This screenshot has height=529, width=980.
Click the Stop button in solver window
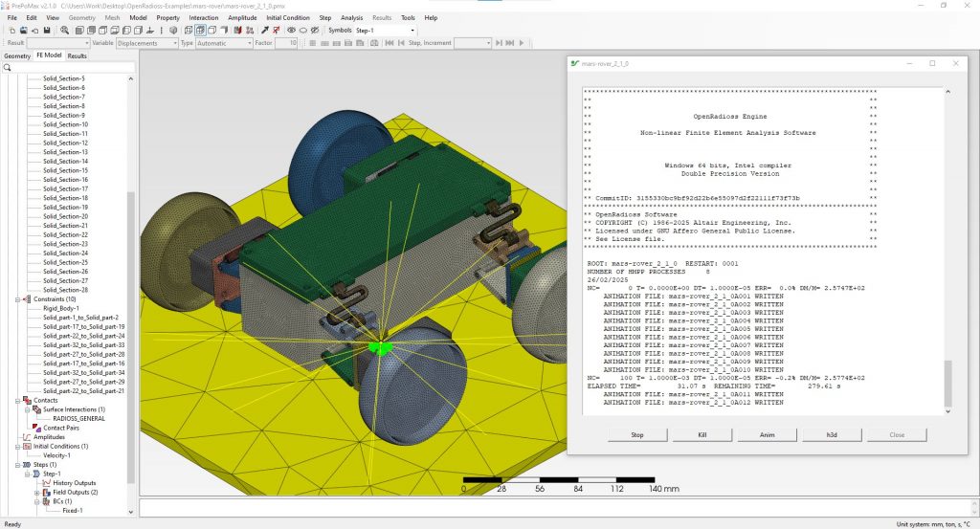click(636, 434)
